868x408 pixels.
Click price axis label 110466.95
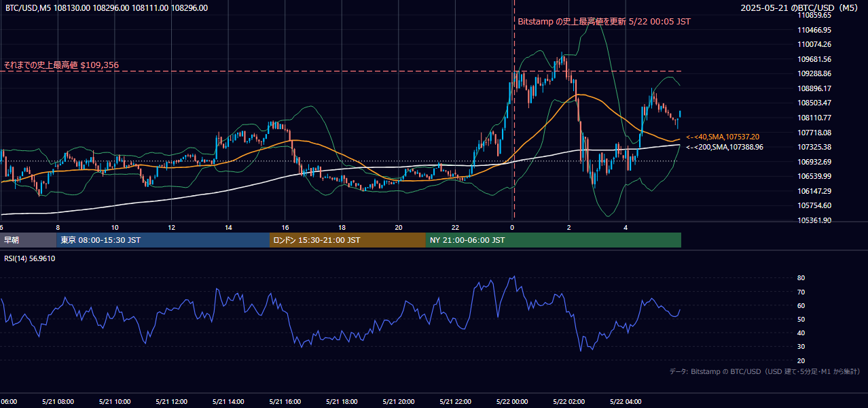[x=814, y=30]
